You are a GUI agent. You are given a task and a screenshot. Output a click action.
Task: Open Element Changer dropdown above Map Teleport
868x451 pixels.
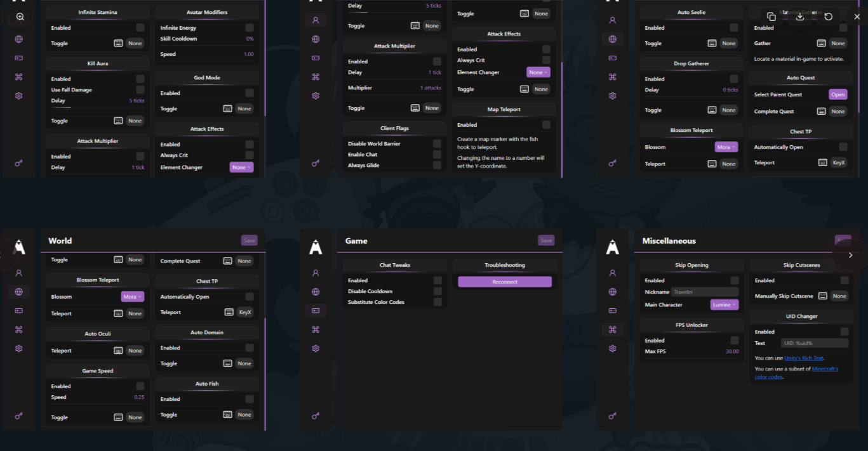pyautogui.click(x=538, y=72)
